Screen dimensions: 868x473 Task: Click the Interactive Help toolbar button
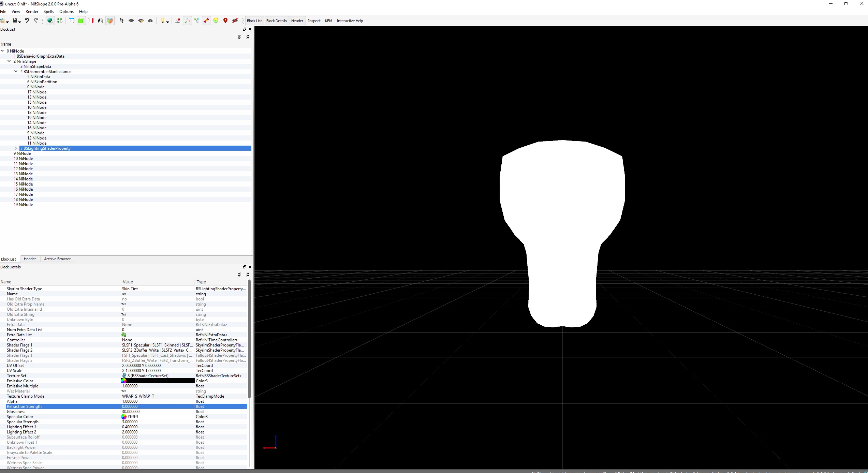350,21
